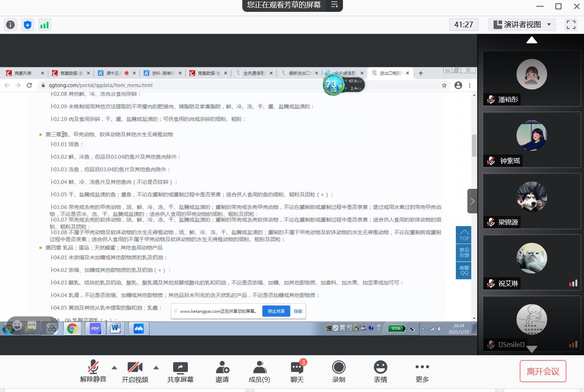
Task: Leave the meeting
Action: 543,371
